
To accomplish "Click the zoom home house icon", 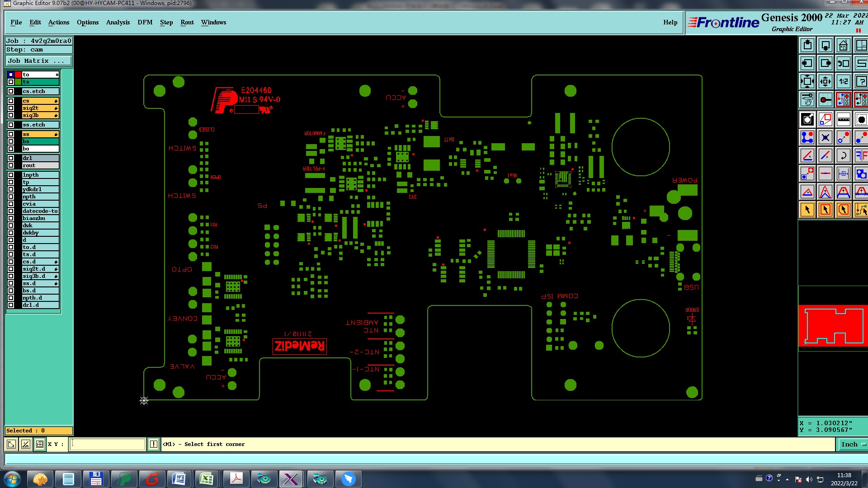I will (843, 46).
